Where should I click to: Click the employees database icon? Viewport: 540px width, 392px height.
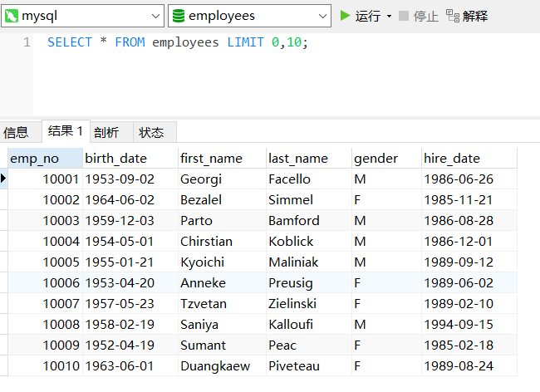click(x=178, y=16)
